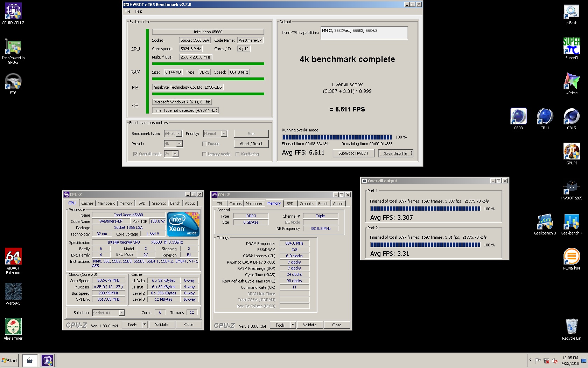Open the File menu in HWBOT x265
The width and height of the screenshot is (588, 368).
(127, 11)
